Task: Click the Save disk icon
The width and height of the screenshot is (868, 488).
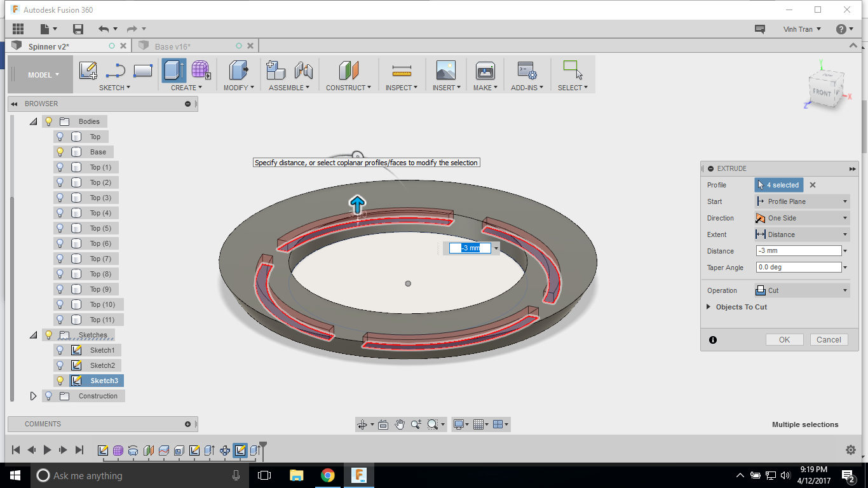Action: (78, 29)
